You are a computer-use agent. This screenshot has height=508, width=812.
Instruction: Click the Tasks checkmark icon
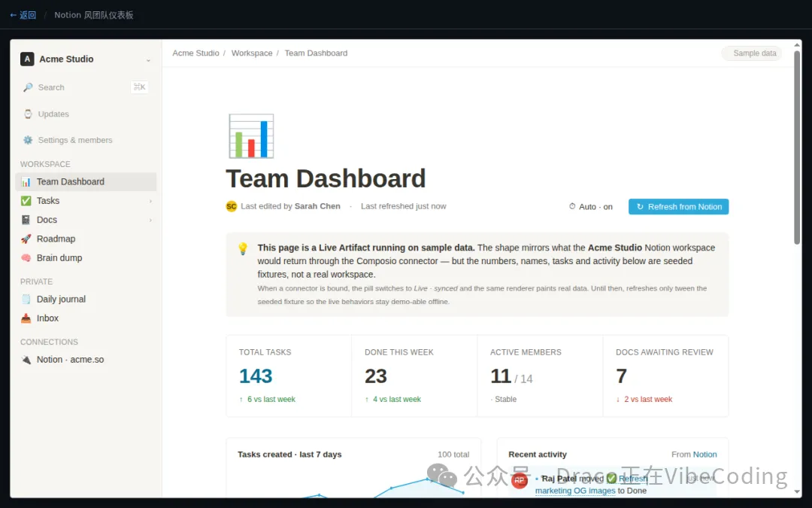26,201
